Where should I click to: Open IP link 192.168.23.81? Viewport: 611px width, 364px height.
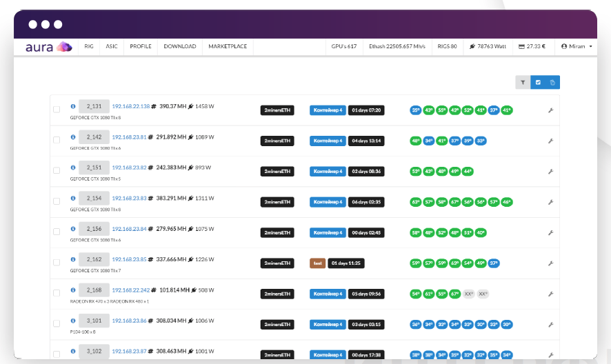pos(130,137)
